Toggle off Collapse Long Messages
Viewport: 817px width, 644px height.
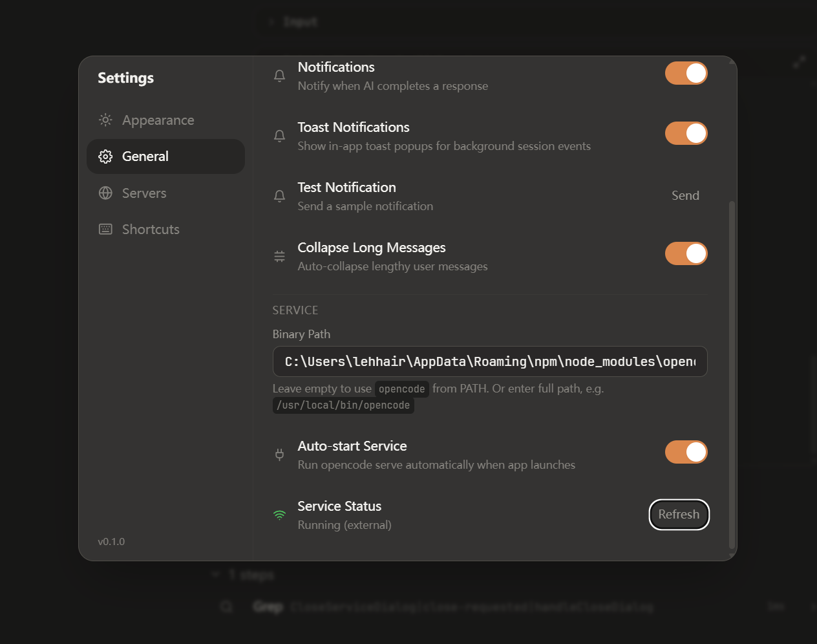coord(686,253)
